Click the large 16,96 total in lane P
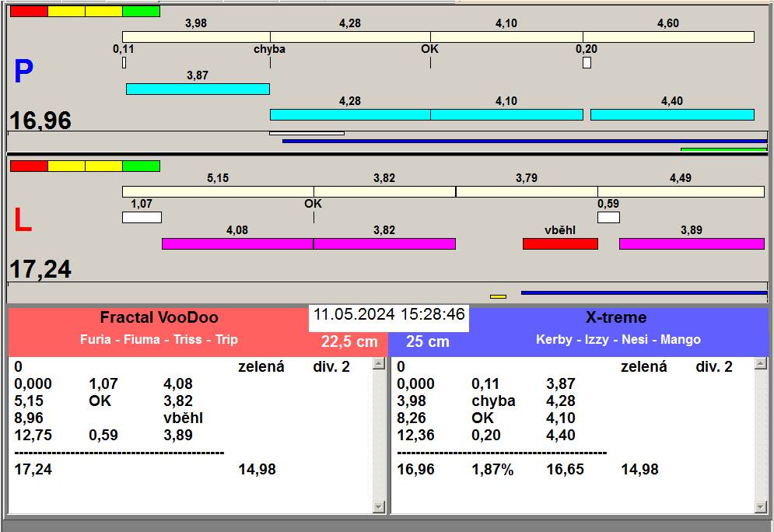Screen dimensions: 774x532 coord(40,121)
